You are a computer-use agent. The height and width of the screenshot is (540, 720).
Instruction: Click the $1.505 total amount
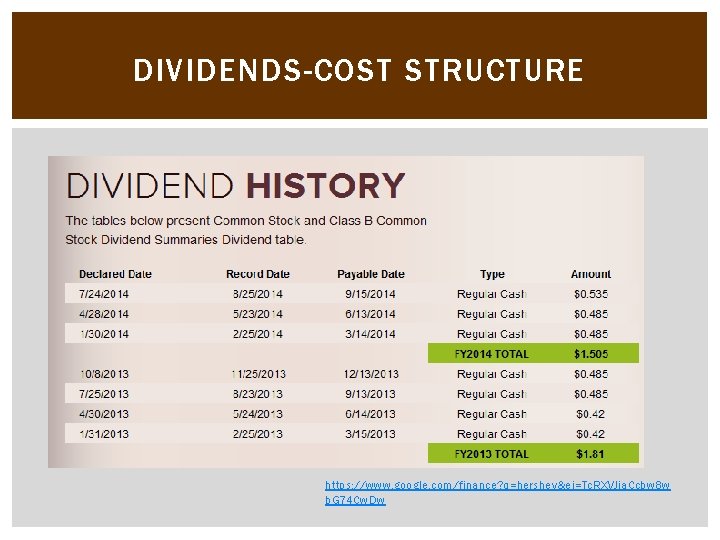[591, 354]
